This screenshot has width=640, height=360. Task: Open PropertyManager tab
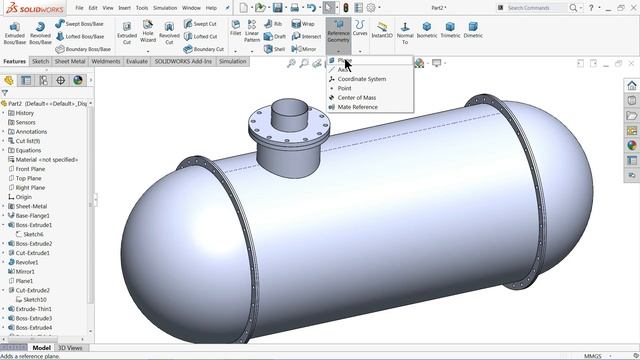pos(26,80)
